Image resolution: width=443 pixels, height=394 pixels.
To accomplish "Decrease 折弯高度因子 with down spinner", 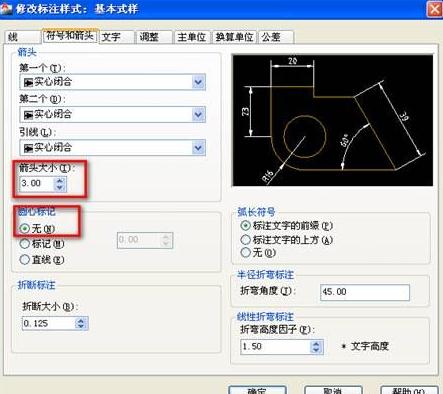I will point(316,350).
